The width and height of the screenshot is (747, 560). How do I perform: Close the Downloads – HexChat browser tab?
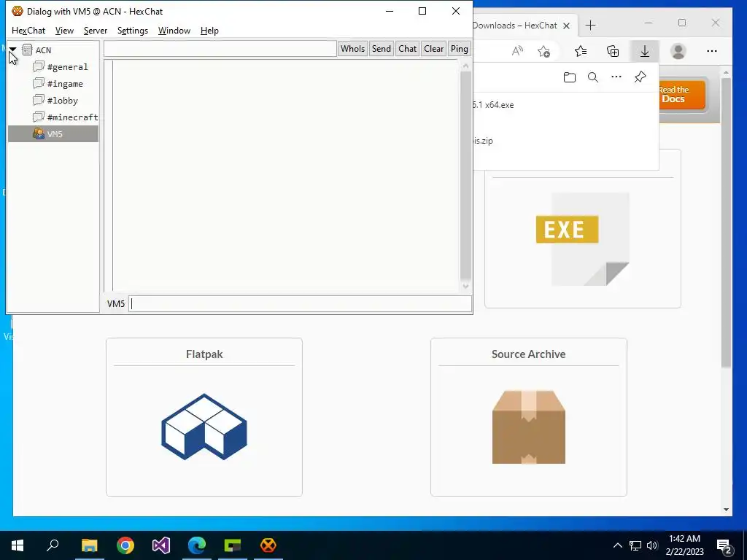coord(566,26)
